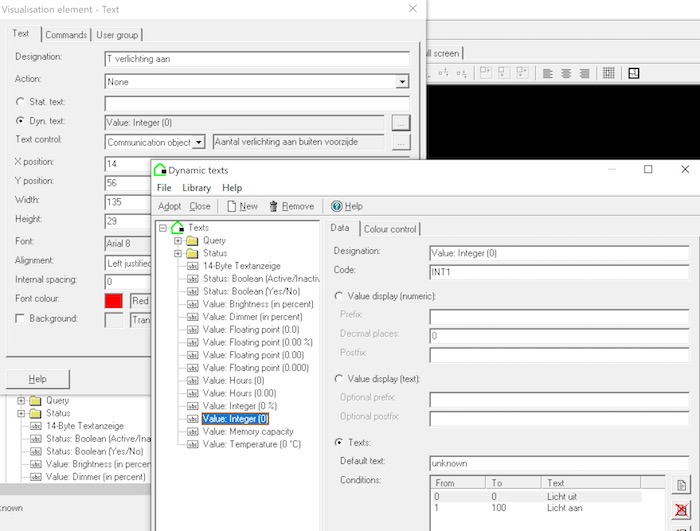Open the Library menu
Image resolution: width=700 pixels, height=531 pixels.
196,188
